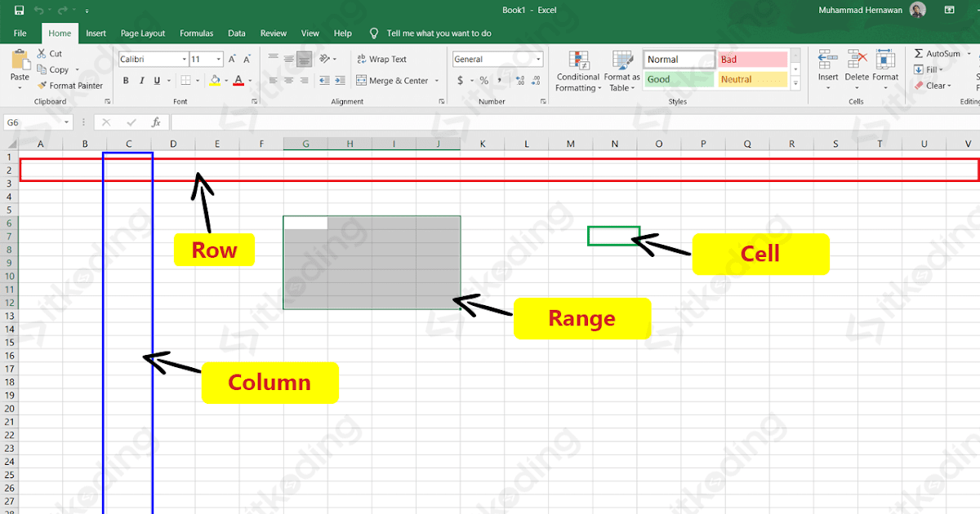Switch to the Formulas ribbon tab
The image size is (980, 514).
click(x=196, y=33)
